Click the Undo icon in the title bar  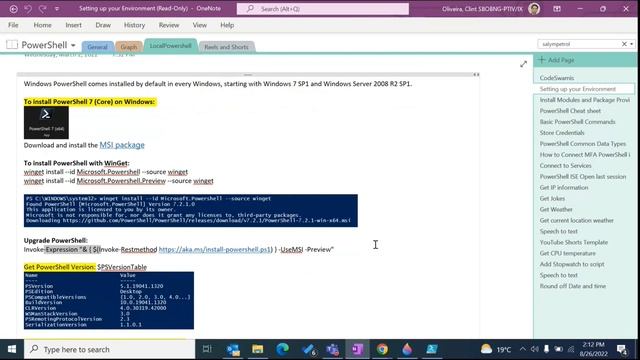(28, 9)
